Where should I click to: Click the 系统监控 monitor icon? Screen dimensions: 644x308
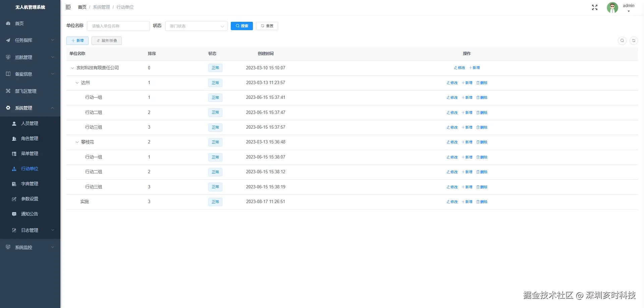(x=8, y=247)
